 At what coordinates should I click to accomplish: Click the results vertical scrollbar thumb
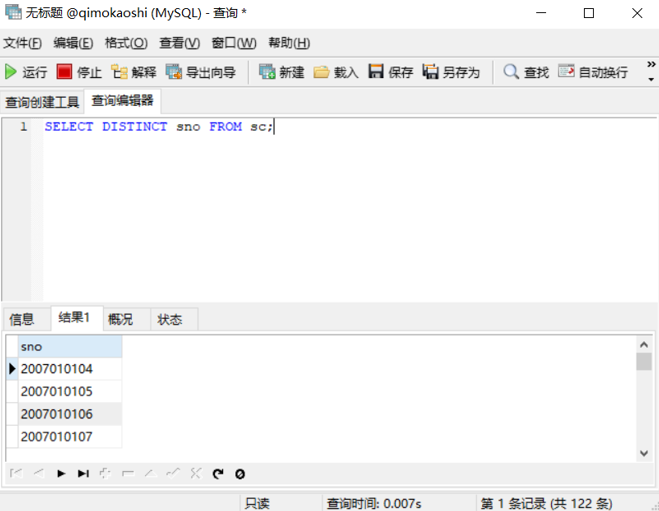click(644, 362)
